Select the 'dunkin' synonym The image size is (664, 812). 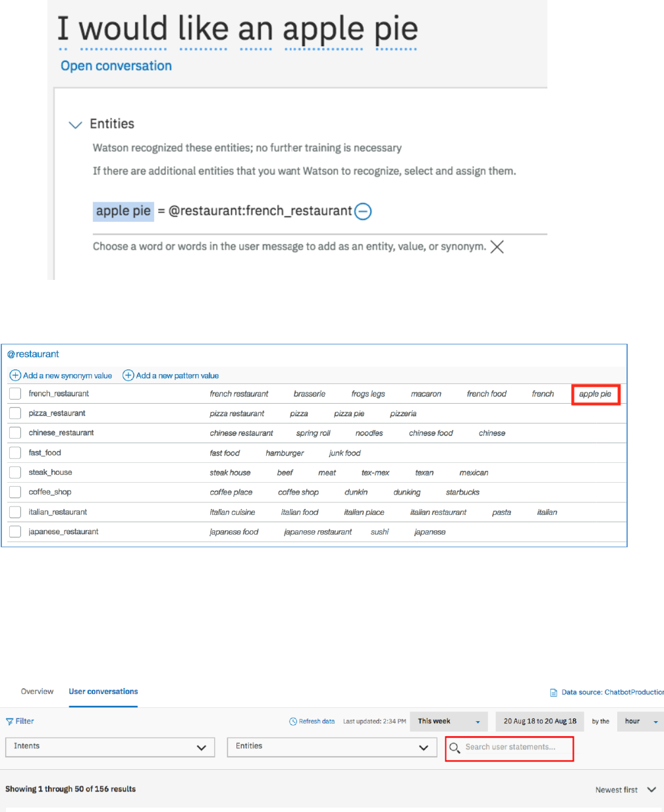point(356,493)
